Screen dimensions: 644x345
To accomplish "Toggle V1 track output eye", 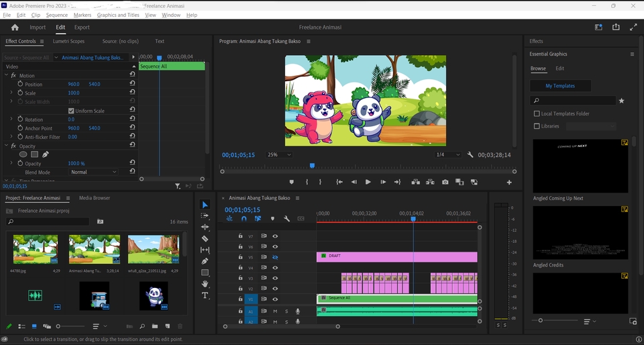I will [275, 299].
